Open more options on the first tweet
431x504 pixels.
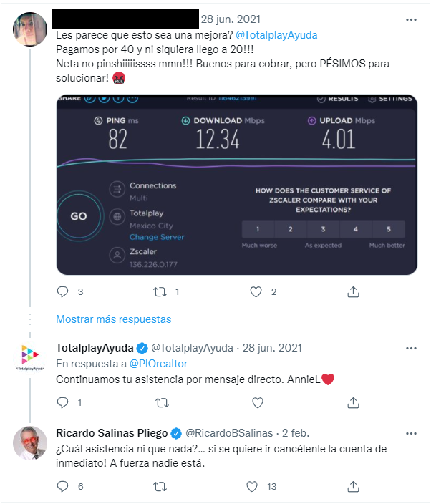click(410, 19)
